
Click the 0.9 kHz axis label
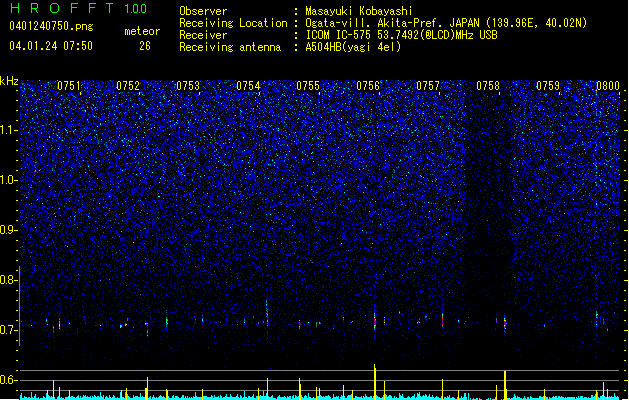click(9, 230)
